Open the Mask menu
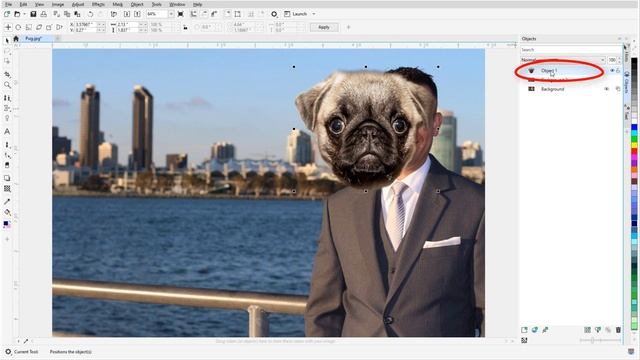 tap(118, 4)
